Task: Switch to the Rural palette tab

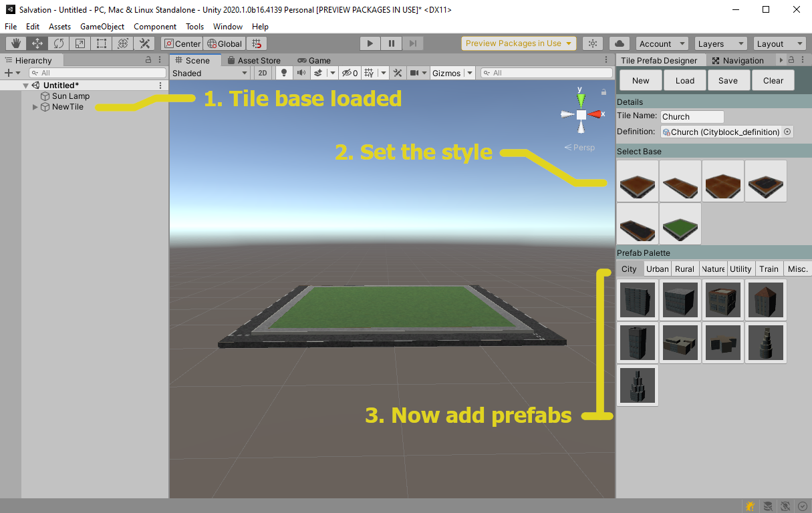Action: click(684, 269)
